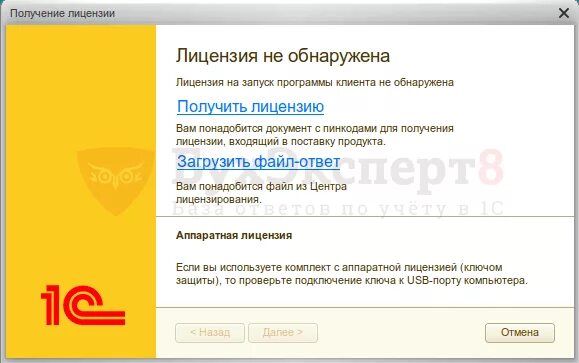Open the 'Загрузить файл-ответ' link
The image size is (579, 363).
[258, 162]
